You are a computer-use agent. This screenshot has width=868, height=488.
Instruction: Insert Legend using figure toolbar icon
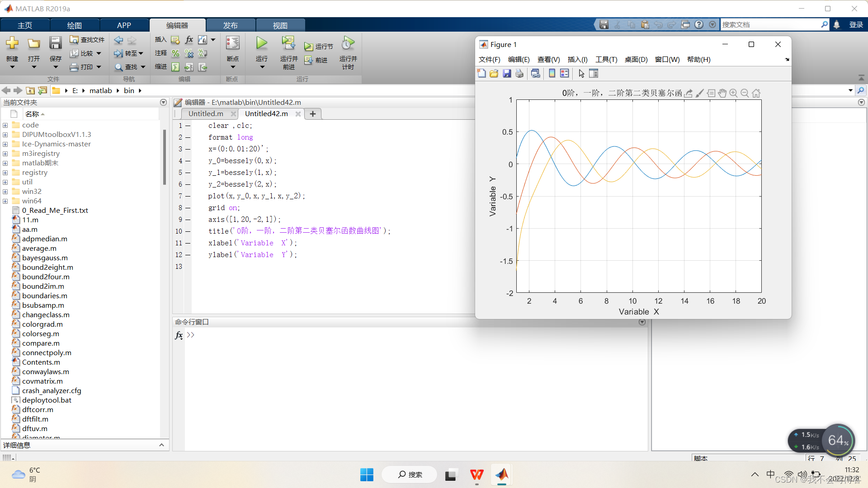[565, 73]
